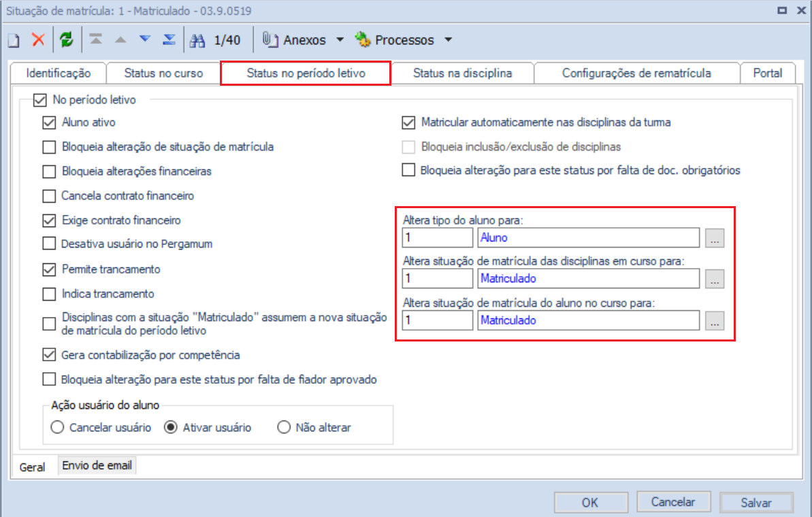Enable Bloqueia alteração de situação de matrícula
The image size is (812, 517).
[49, 147]
